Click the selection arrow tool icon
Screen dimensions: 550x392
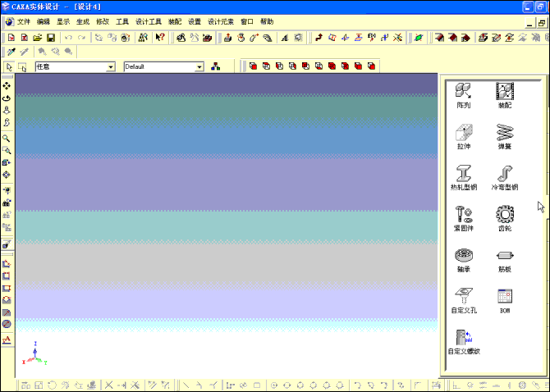9,66
